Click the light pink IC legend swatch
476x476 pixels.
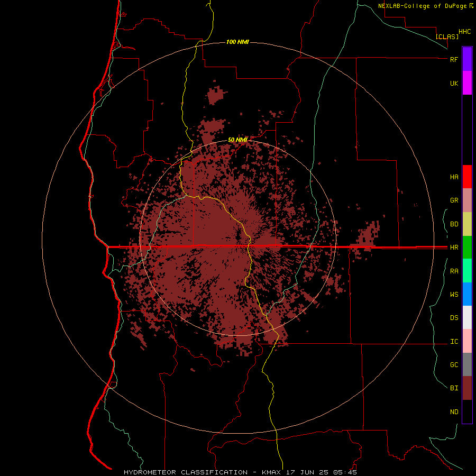pos(467,341)
